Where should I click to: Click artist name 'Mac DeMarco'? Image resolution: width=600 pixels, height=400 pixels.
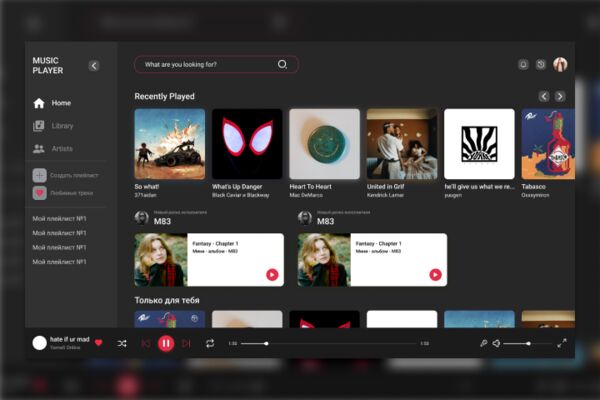pyautogui.click(x=306, y=195)
